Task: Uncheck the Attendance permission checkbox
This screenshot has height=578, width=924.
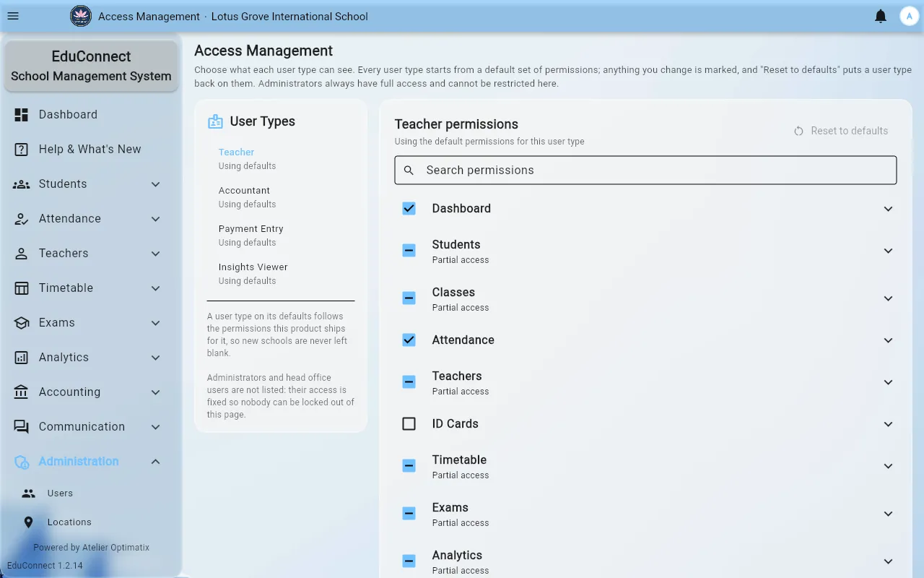Action: pos(409,340)
